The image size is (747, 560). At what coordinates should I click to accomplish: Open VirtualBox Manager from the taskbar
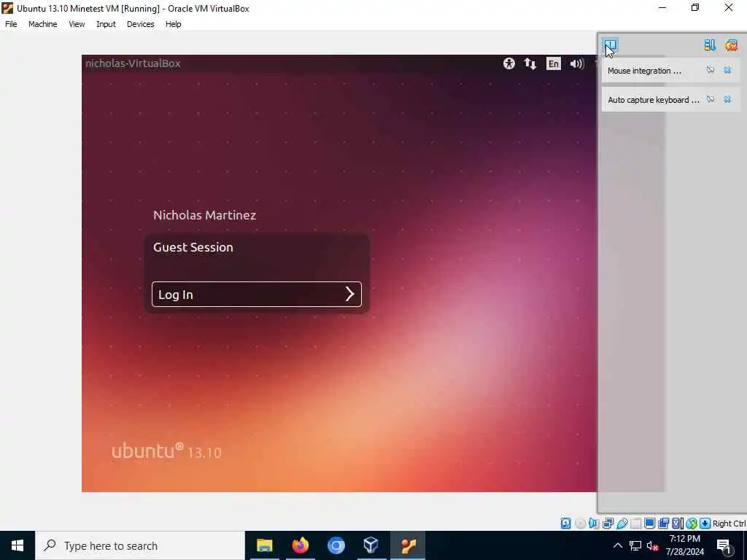tap(371, 545)
